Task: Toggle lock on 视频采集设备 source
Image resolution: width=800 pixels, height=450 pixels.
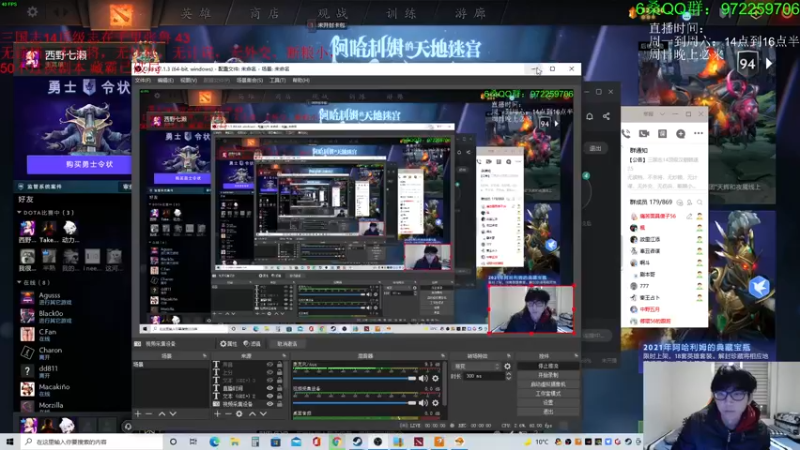Action: tap(280, 404)
